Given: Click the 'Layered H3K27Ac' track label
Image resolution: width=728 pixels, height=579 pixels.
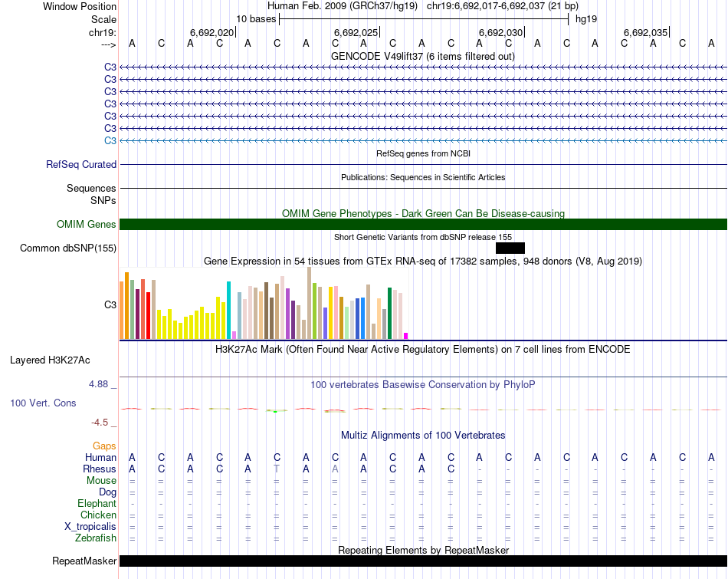Looking at the screenshot, I should pyautogui.click(x=50, y=360).
